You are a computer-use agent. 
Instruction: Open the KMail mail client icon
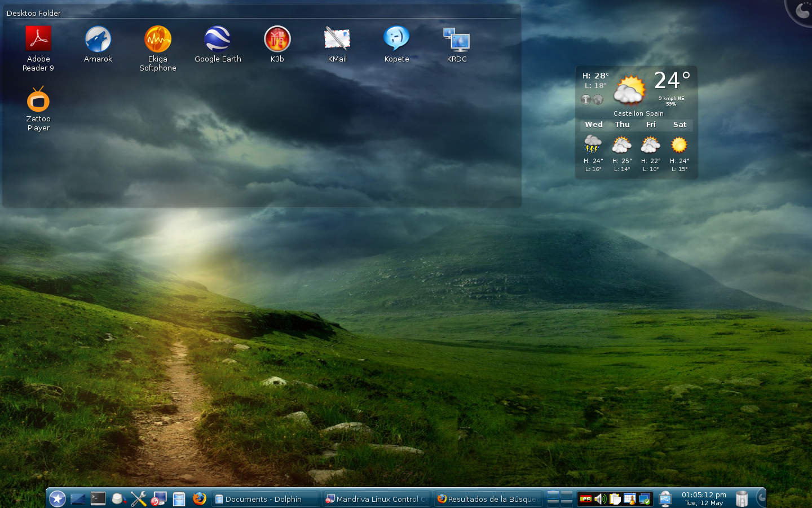point(337,40)
